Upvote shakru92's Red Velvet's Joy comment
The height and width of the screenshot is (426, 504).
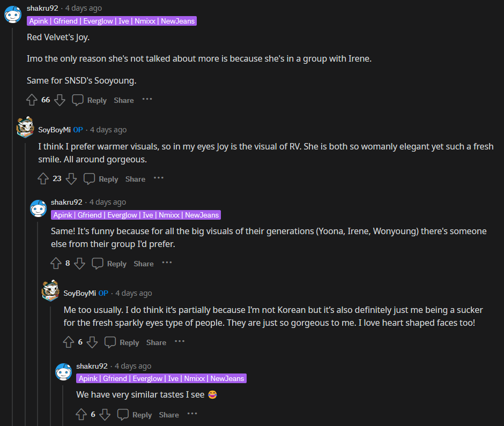[32, 100]
